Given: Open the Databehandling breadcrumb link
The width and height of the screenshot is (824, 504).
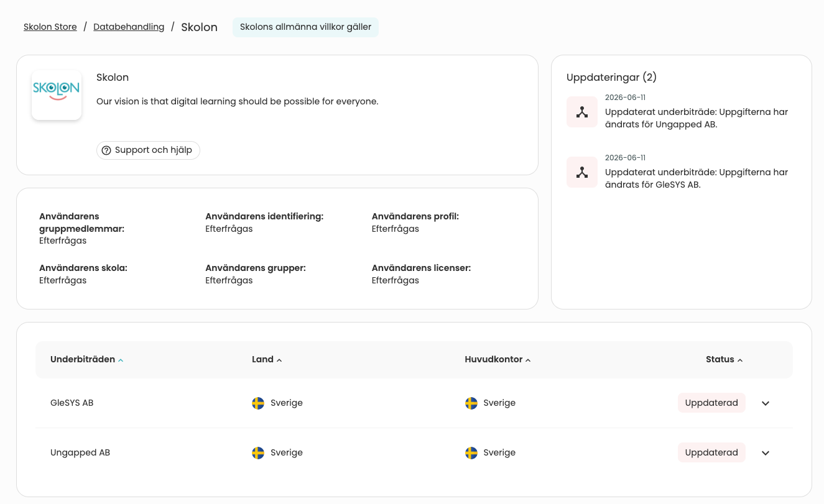Looking at the screenshot, I should tap(129, 27).
